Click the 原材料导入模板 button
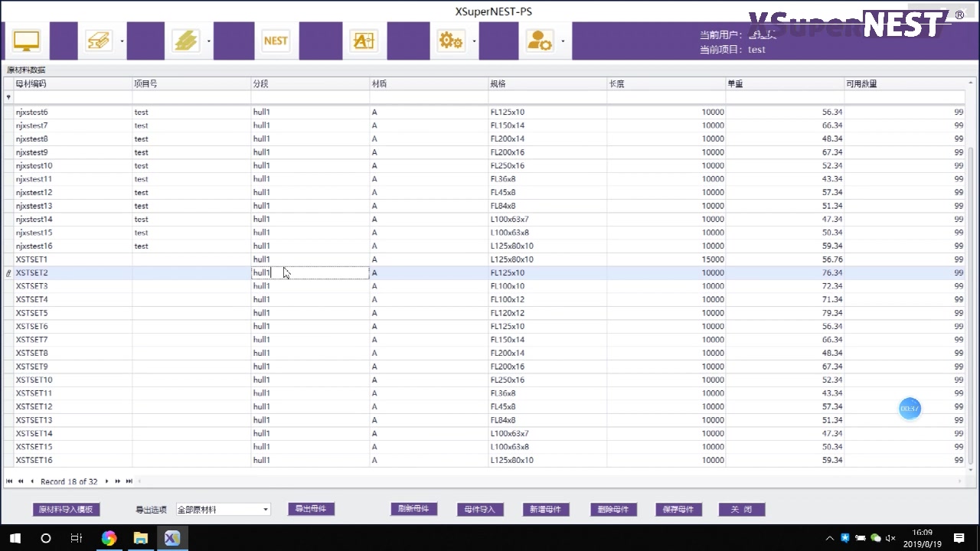Viewport: 980px width, 551px height. coord(66,510)
